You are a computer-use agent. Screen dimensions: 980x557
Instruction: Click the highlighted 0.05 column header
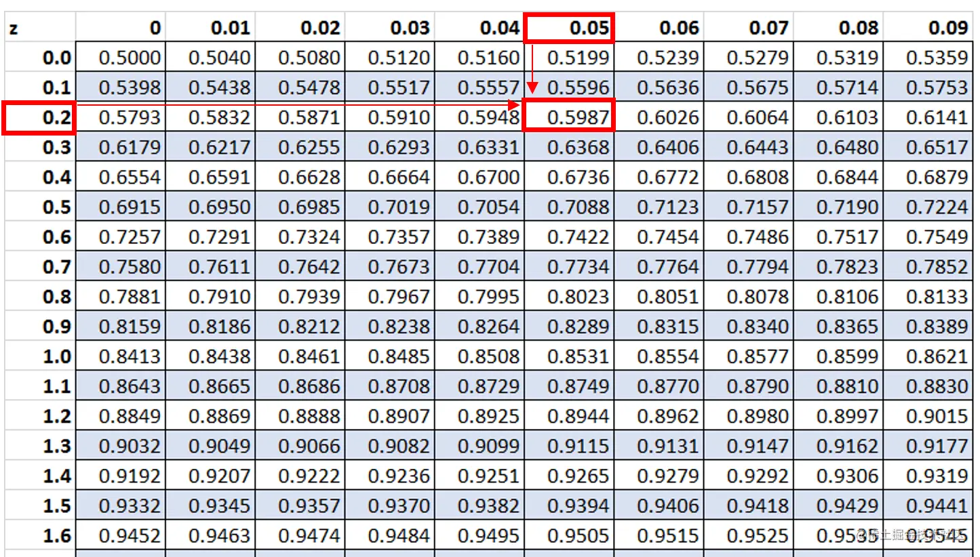tap(570, 28)
